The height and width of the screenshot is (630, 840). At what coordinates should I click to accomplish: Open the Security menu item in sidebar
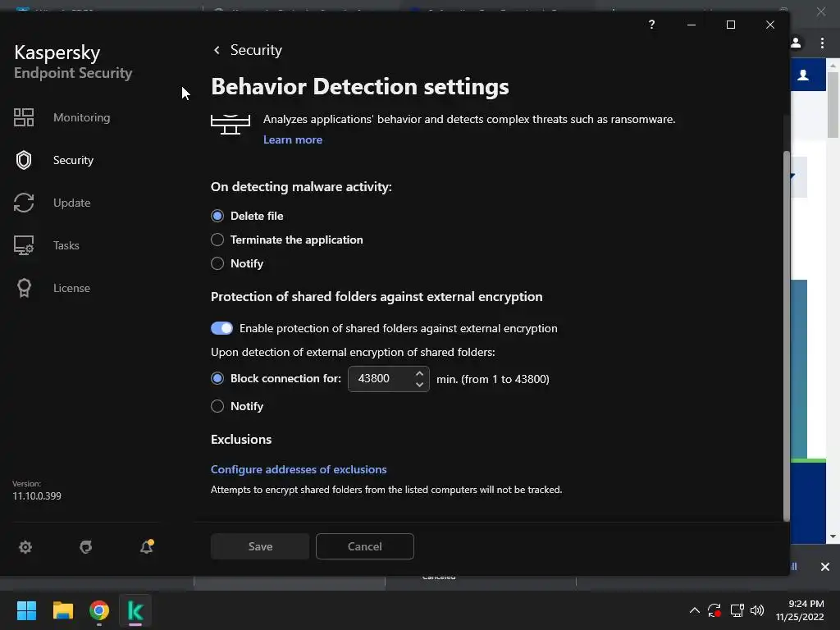73,160
